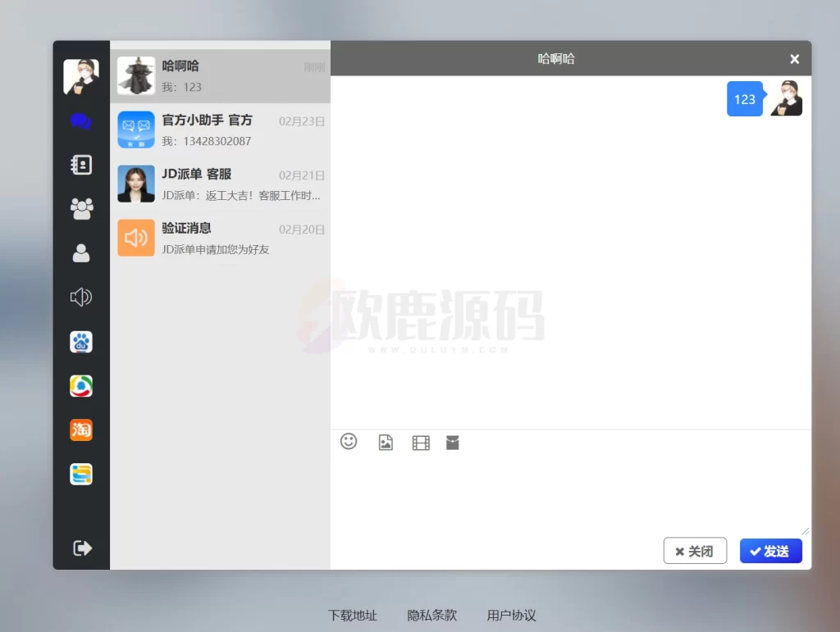Image resolution: width=840 pixels, height=632 pixels.
Task: View group chats via the group icon
Action: (x=80, y=208)
